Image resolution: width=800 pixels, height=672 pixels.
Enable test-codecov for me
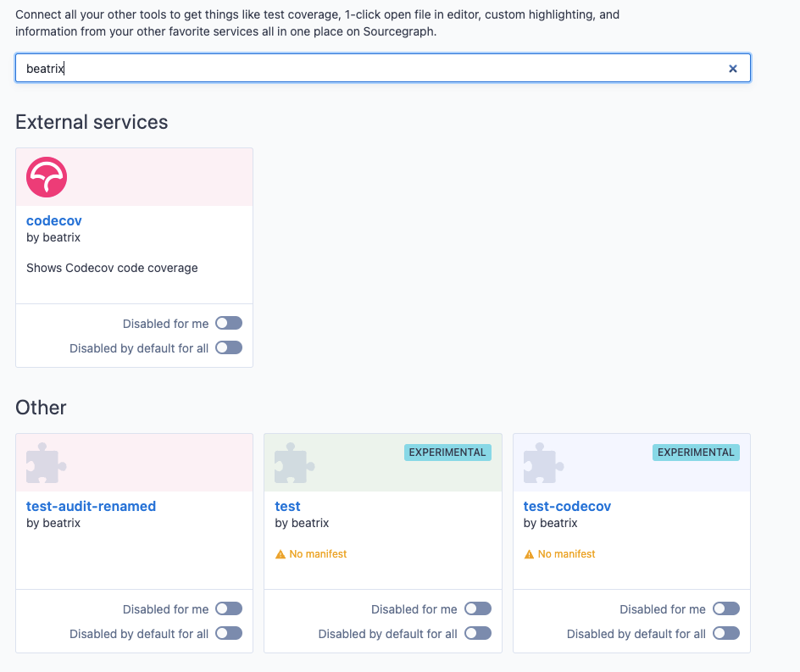pyautogui.click(x=726, y=608)
